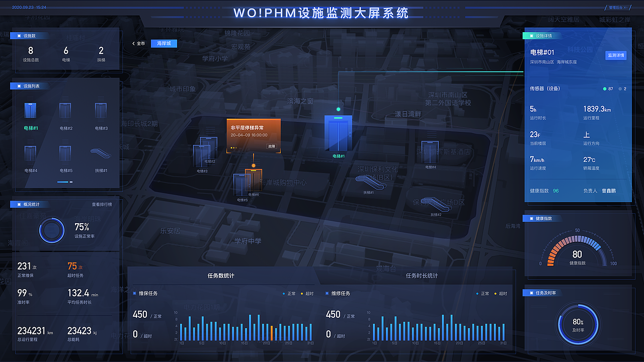
Task: Click the 扶梯 count value 2
Action: click(x=101, y=51)
